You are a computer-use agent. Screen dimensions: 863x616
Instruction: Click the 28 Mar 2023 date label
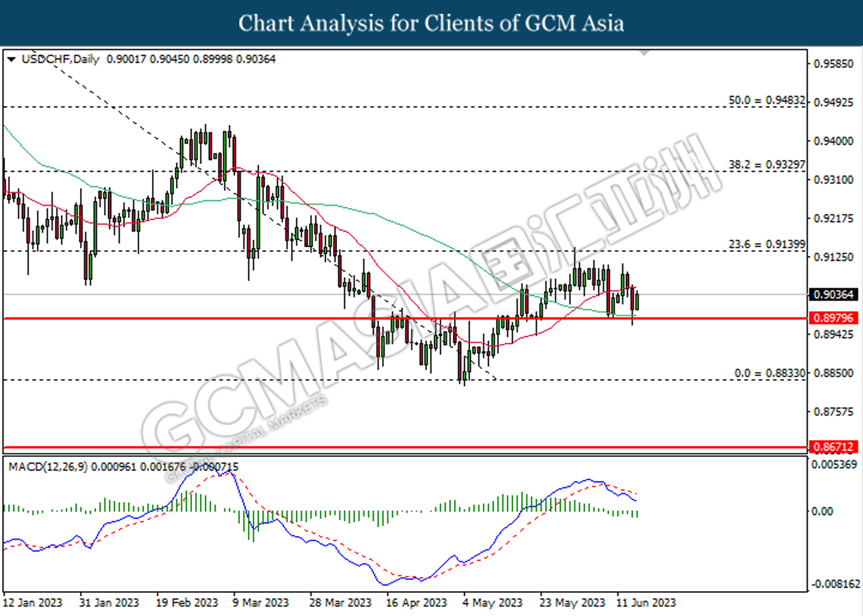tap(340, 602)
